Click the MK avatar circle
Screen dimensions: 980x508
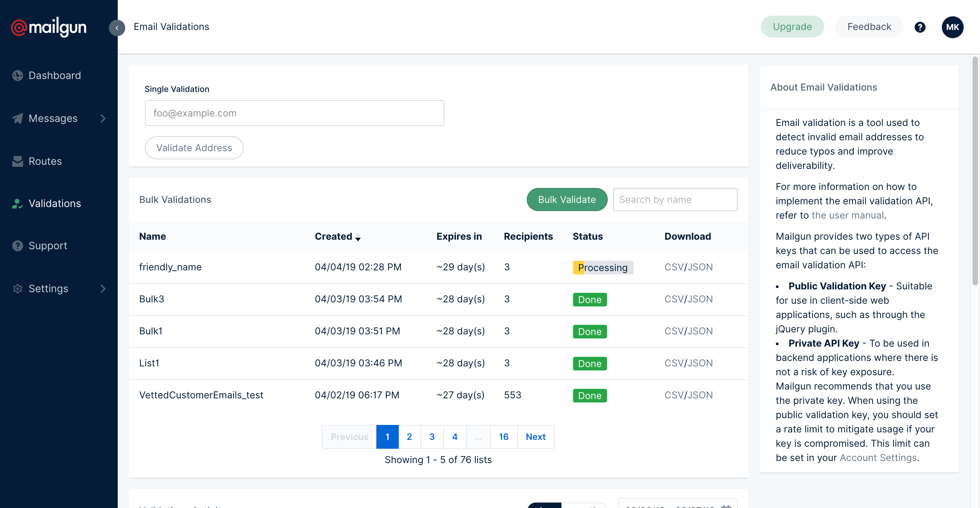(x=953, y=27)
